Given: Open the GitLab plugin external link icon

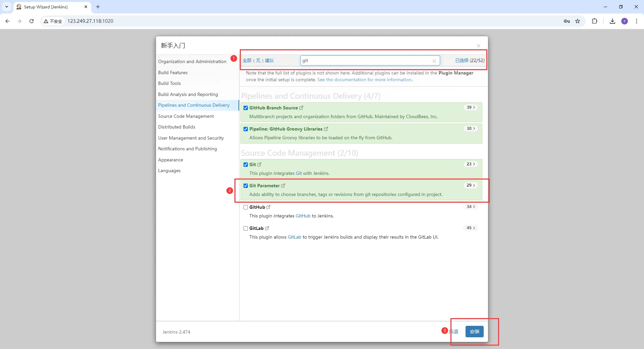Looking at the screenshot, I should coord(267,228).
